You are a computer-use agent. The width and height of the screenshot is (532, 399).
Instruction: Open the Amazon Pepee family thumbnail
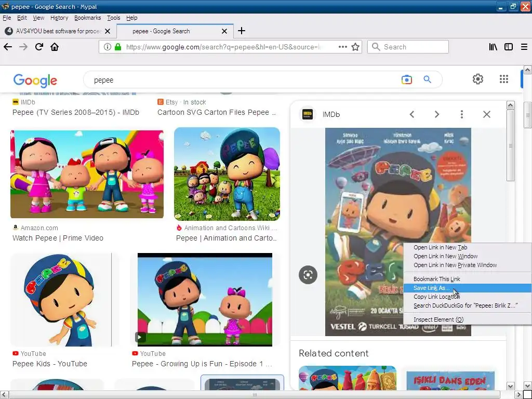point(87,174)
